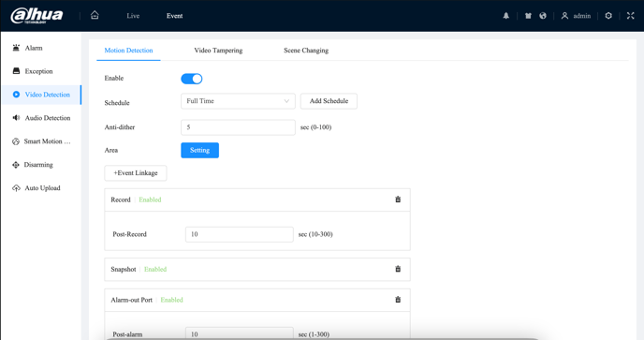644x340 pixels.
Task: Click the Video Detection sidebar label
Action: click(48, 95)
